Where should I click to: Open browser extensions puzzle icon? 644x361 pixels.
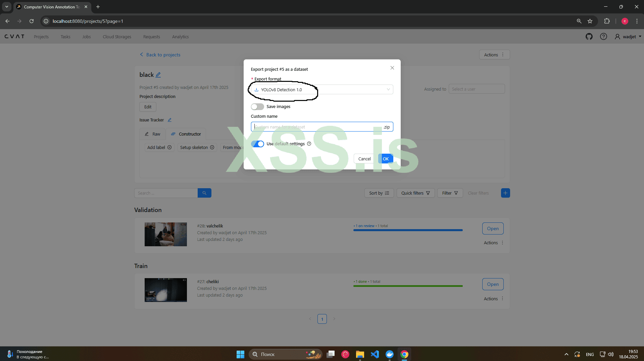[607, 21]
